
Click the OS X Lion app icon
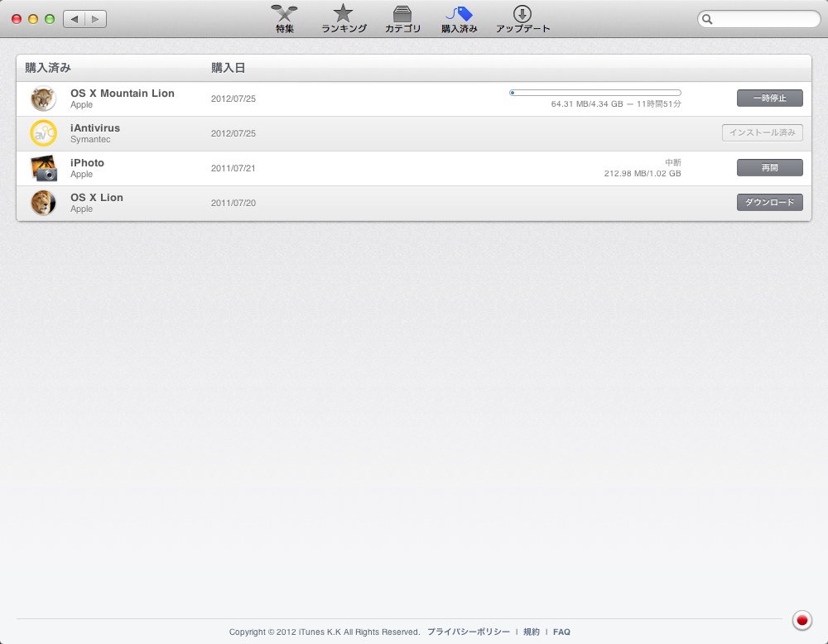coord(43,203)
